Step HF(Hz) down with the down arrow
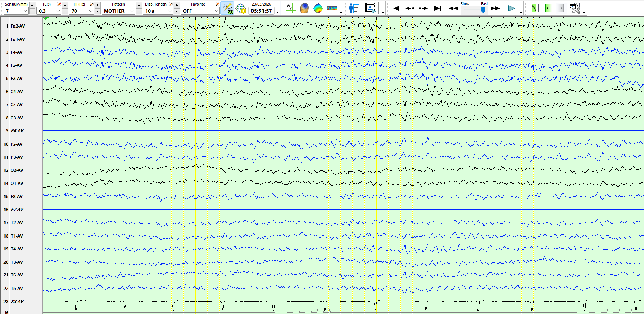644x314 pixels. (x=98, y=11)
